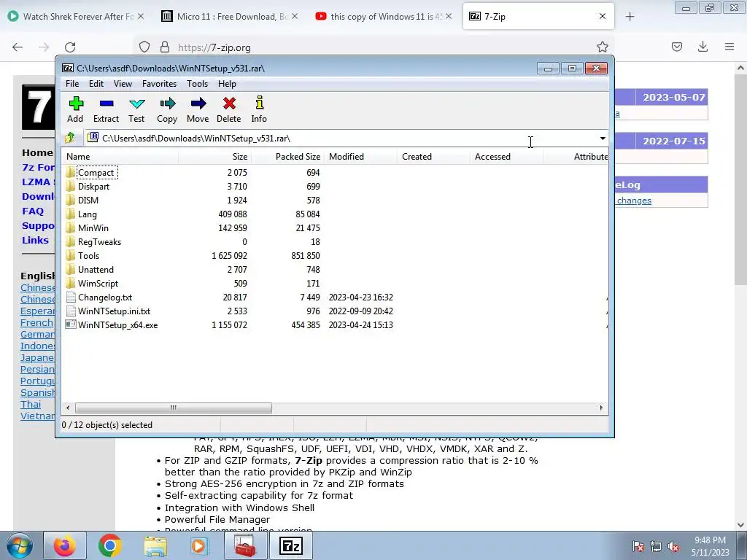Image resolution: width=747 pixels, height=560 pixels.
Task: Select the Changelog.txt file icon
Action: 71,297
